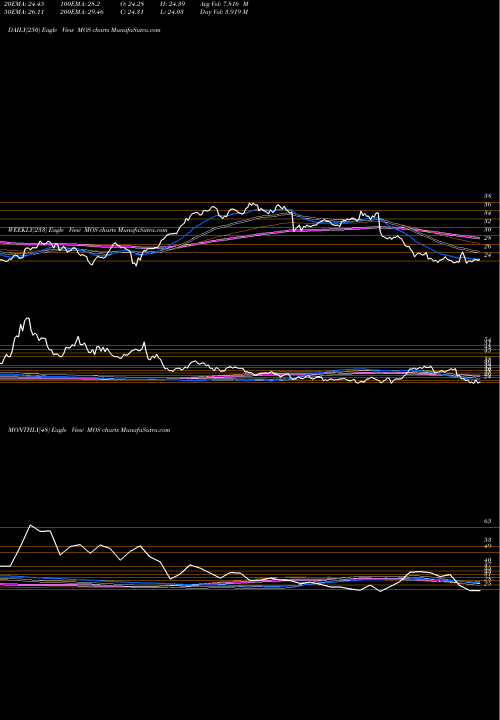Click the 65 axis label on monthly chart
500x720 pixels.
[487, 521]
